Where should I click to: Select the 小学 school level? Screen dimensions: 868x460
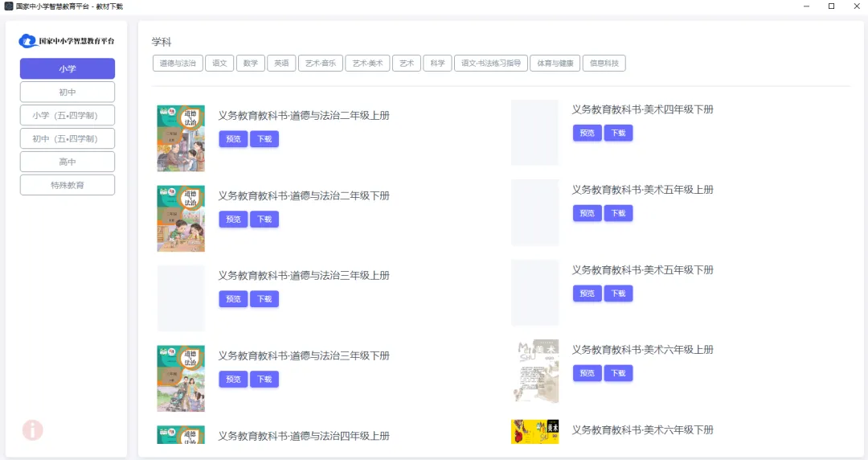[x=68, y=68]
